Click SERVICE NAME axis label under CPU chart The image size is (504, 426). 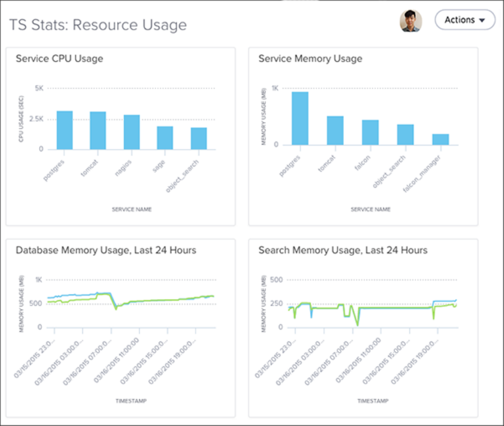pos(132,209)
